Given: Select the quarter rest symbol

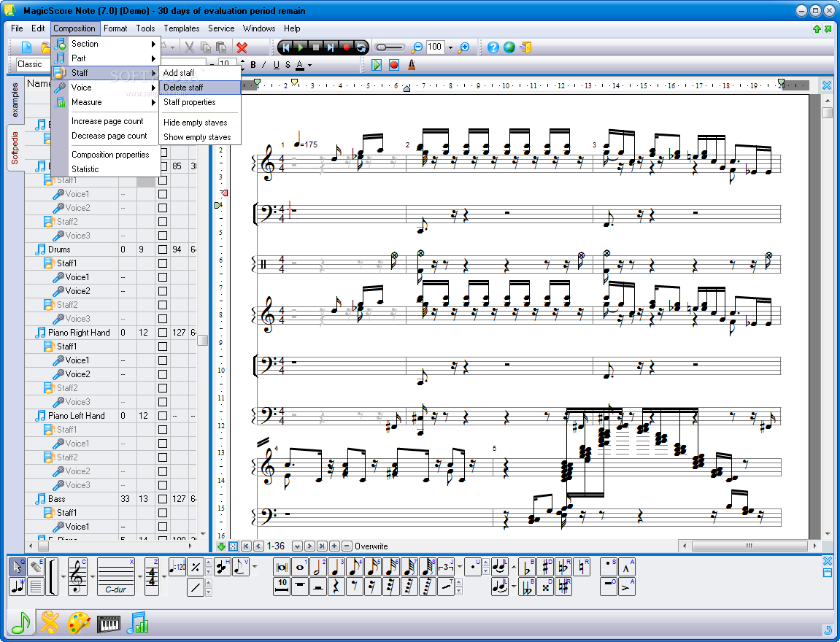Looking at the screenshot, I should (x=336, y=587).
